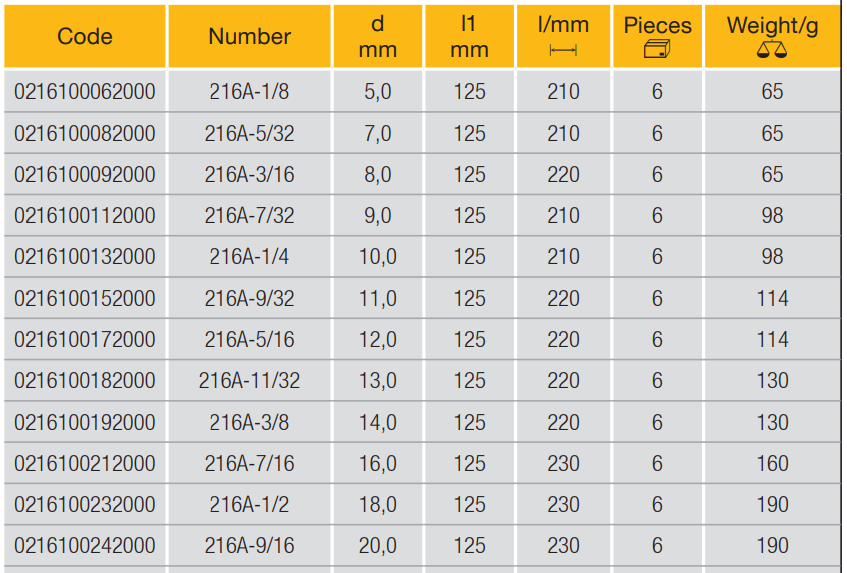Click product number 216A-7/32
Screen dimensions: 847x573
click(x=249, y=216)
